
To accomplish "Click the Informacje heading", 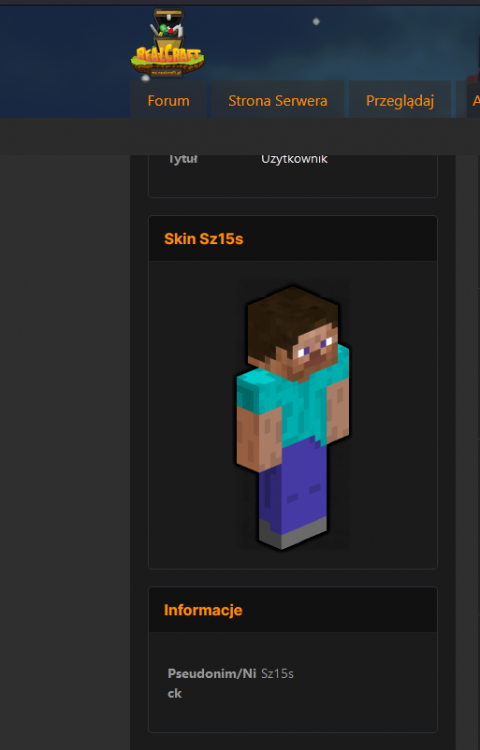I will tap(203, 610).
